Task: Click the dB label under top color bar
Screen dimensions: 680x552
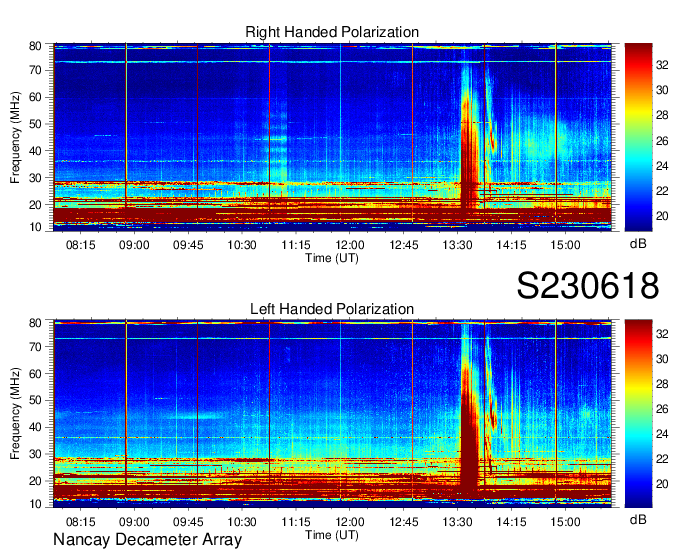Action: [x=638, y=244]
